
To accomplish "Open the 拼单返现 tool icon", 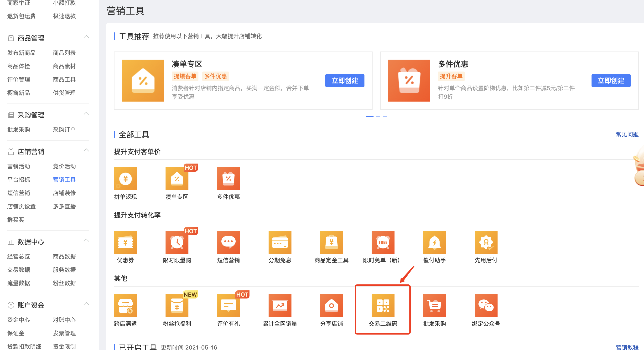I will pos(125,179).
